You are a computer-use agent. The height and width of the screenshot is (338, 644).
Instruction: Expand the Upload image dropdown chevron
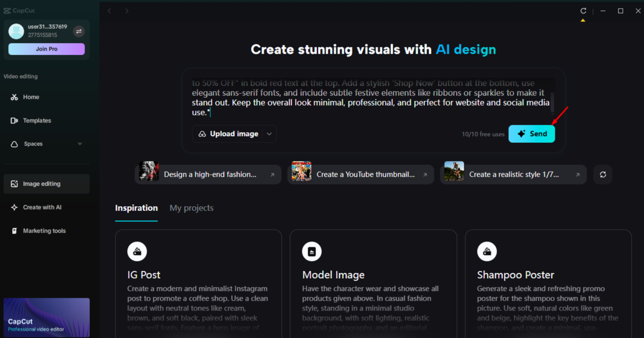[x=269, y=134]
